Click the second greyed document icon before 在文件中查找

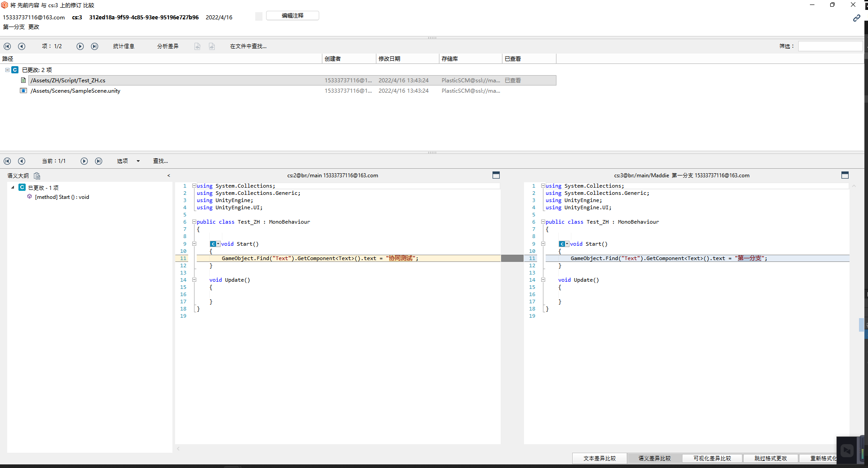click(x=212, y=46)
